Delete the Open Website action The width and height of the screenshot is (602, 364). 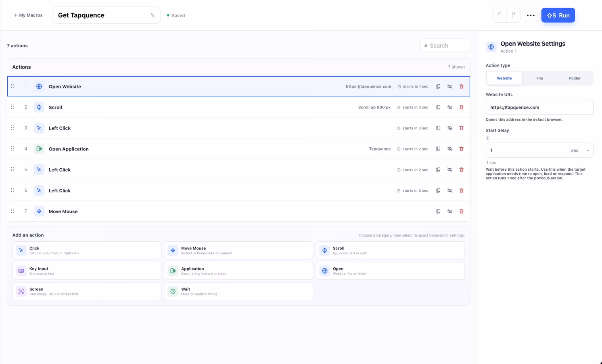tap(461, 86)
